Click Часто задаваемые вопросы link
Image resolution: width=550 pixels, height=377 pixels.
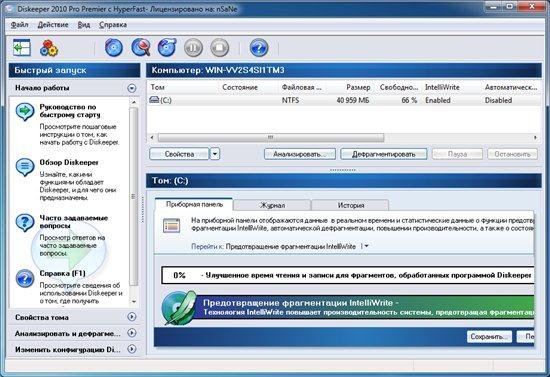(73, 222)
